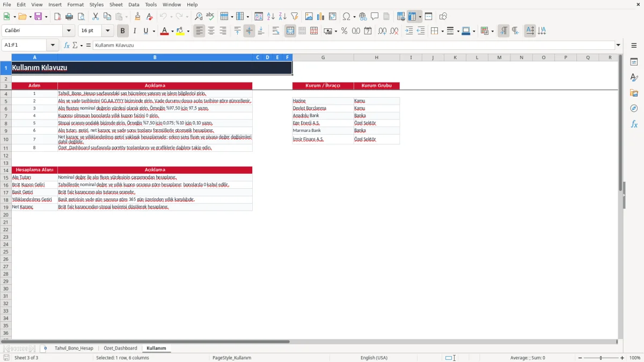Open the Sheet menu

[116, 4]
